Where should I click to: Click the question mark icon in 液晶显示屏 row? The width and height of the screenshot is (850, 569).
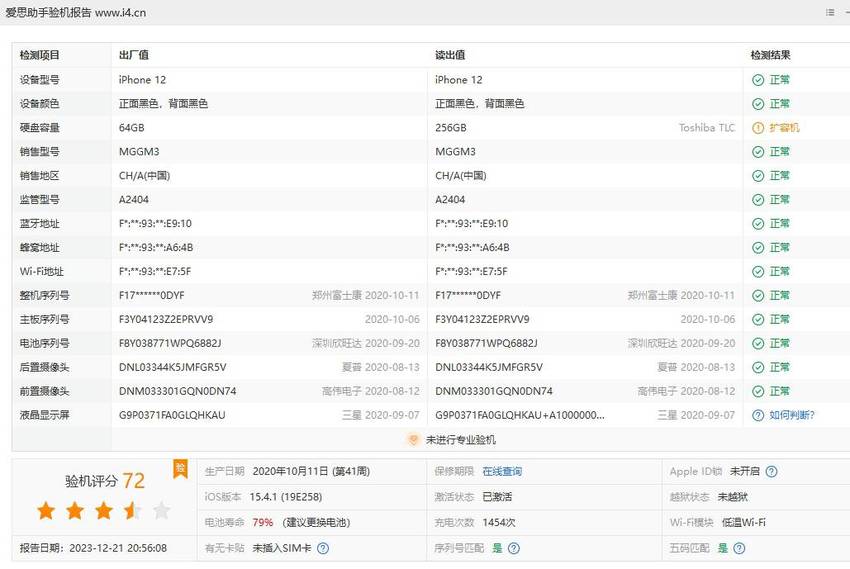coord(758,415)
